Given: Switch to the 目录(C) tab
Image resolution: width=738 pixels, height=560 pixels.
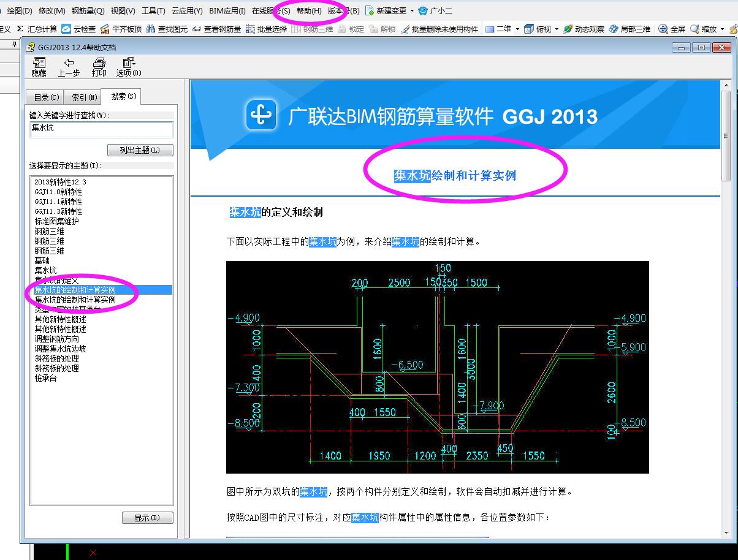Looking at the screenshot, I should [46, 97].
